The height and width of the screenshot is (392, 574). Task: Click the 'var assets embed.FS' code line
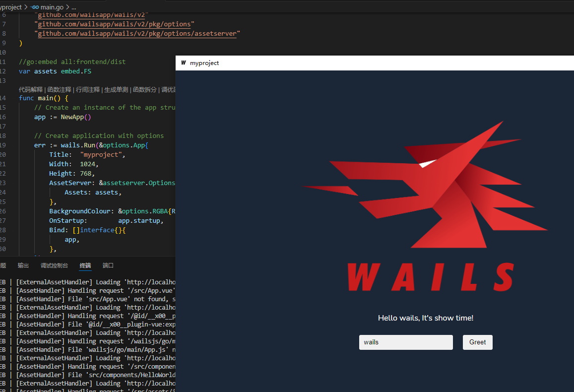point(55,71)
